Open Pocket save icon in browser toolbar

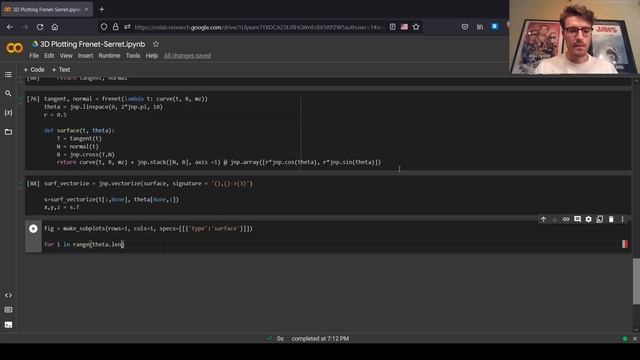pyautogui.click(x=465, y=27)
